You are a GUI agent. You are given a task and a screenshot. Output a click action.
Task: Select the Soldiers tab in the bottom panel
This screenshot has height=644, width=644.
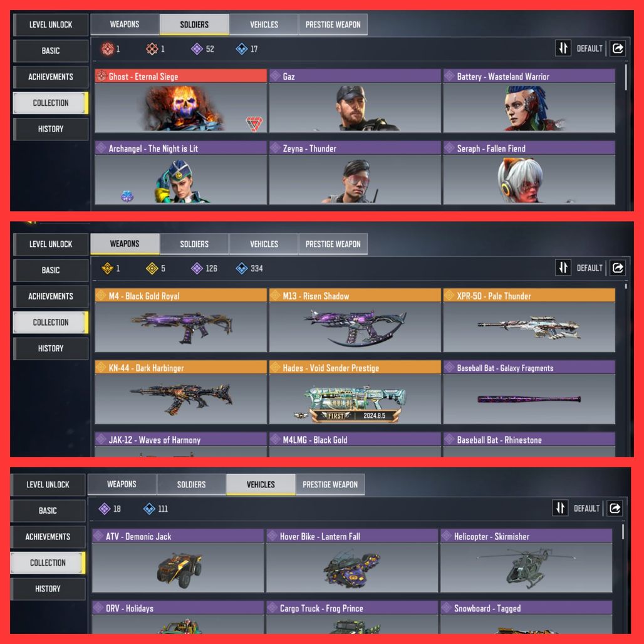[192, 485]
